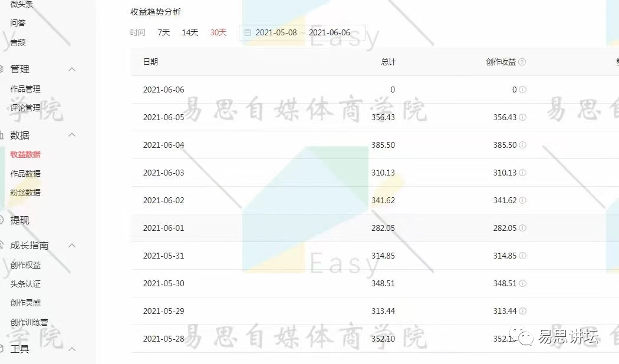Click the help icon beside 创作收益 column header
The width and height of the screenshot is (619, 364).
pos(523,61)
